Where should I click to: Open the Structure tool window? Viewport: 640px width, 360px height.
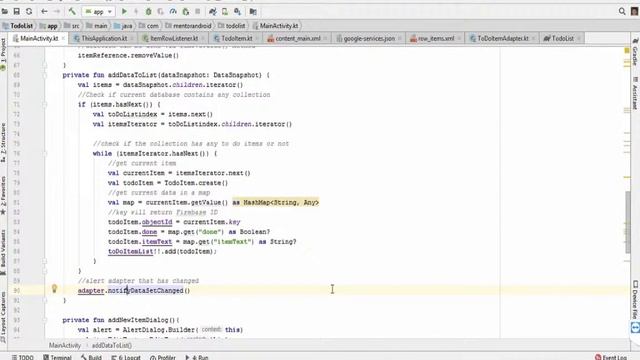[3, 142]
